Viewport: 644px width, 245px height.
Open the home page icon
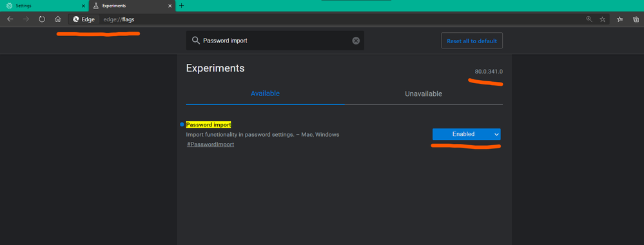click(x=58, y=19)
